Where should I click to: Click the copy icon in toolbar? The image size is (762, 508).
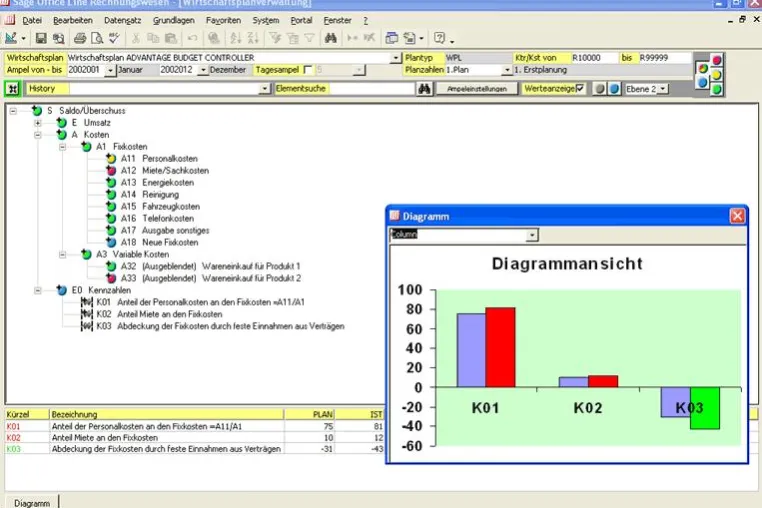coord(153,38)
